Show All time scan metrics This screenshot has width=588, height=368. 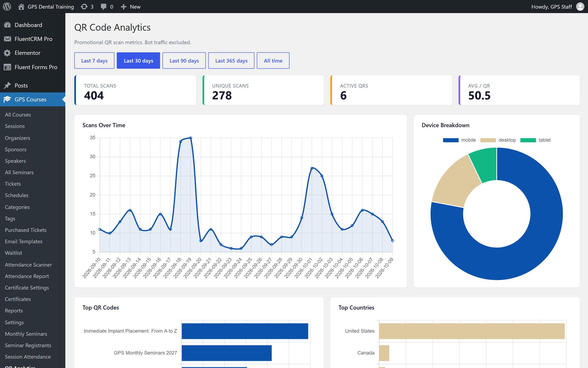(x=273, y=61)
